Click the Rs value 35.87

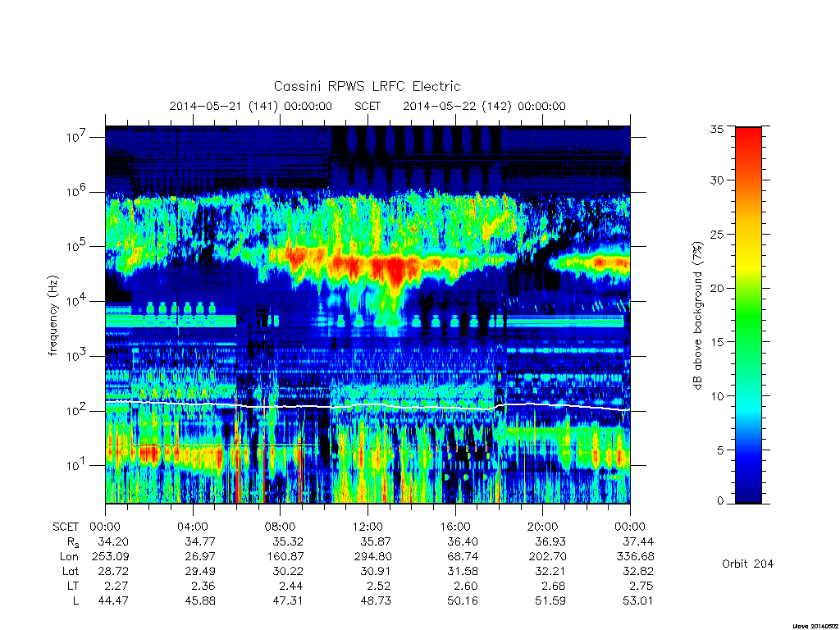[x=376, y=542]
